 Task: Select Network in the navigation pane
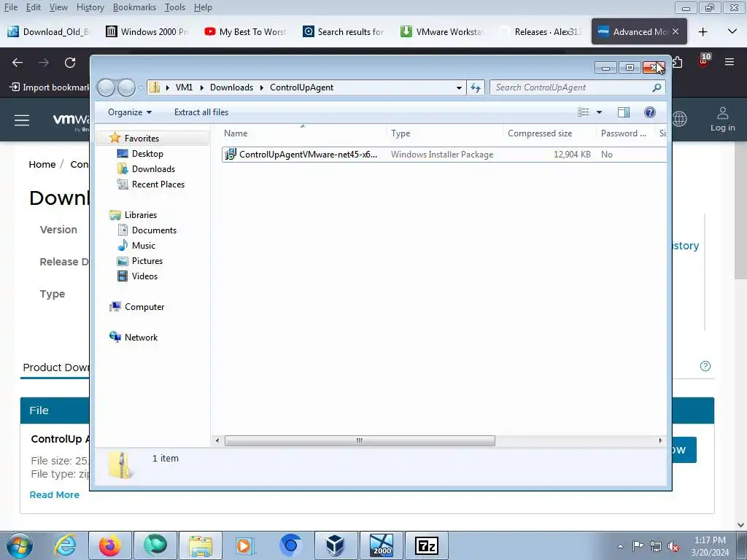(x=141, y=337)
